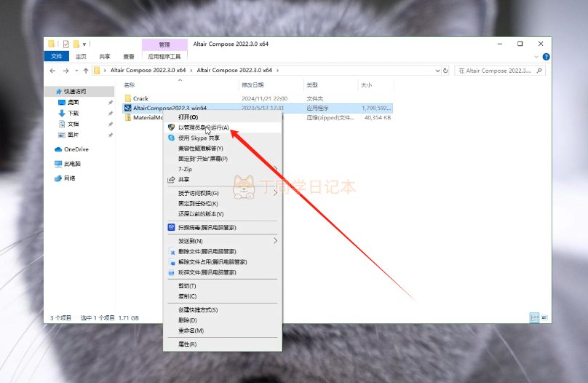
Task: Switch to details view icon in status bar
Action: pos(534,317)
